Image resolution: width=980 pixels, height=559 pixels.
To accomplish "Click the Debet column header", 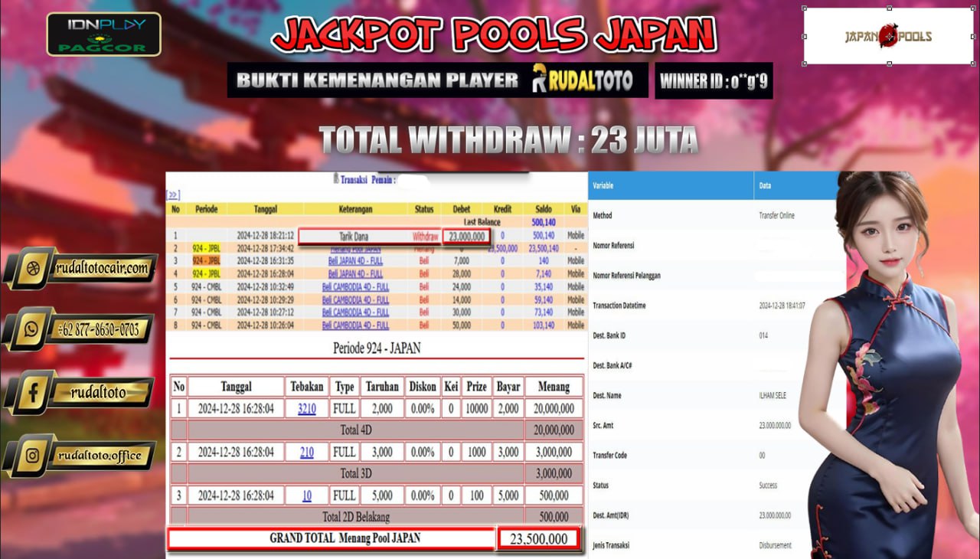I will 462,209.
